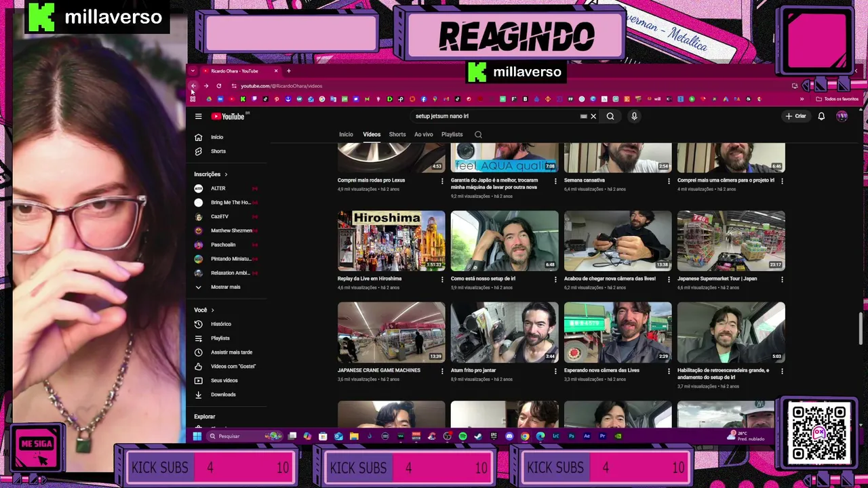This screenshot has height=488, width=868.
Task: Select the Vídeos channel tab
Action: coord(372,135)
